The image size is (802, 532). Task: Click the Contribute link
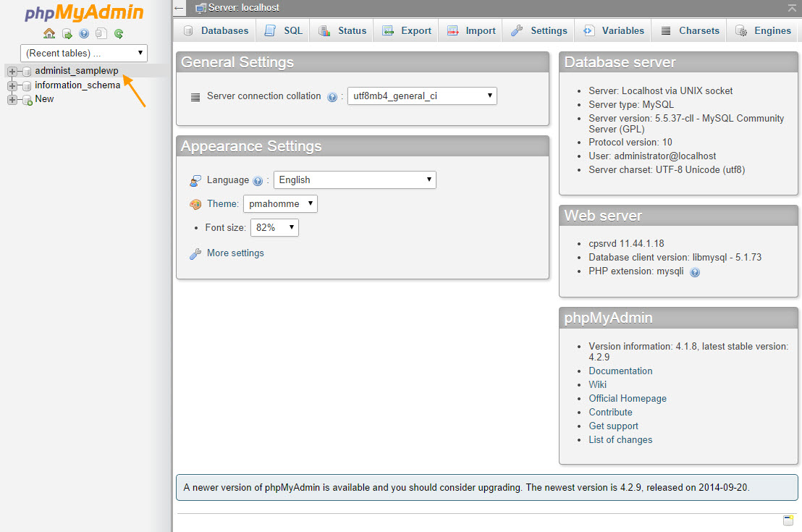610,413
